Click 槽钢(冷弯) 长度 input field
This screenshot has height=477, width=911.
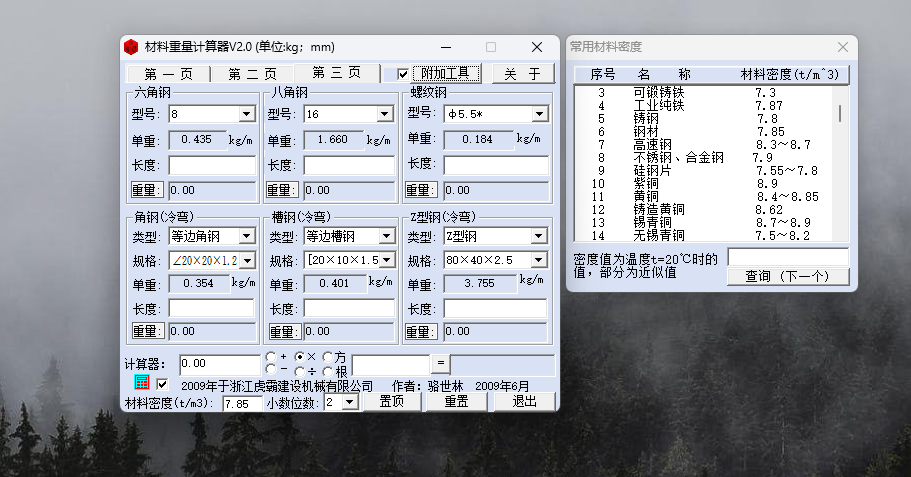tap(349, 308)
